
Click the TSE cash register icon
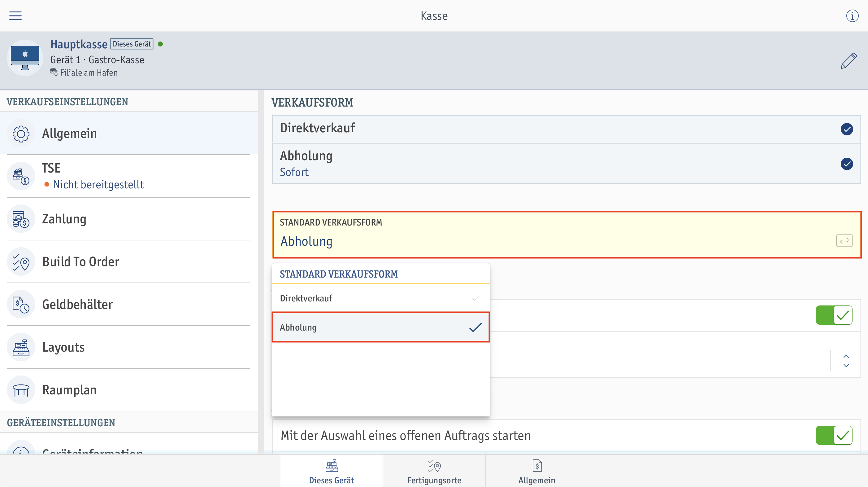click(x=21, y=176)
